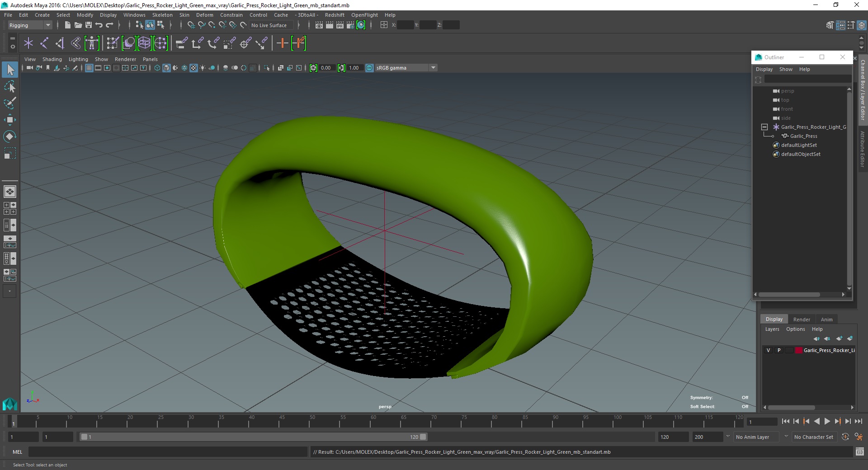
Task: Click the Undo arrow icon
Action: 99,25
